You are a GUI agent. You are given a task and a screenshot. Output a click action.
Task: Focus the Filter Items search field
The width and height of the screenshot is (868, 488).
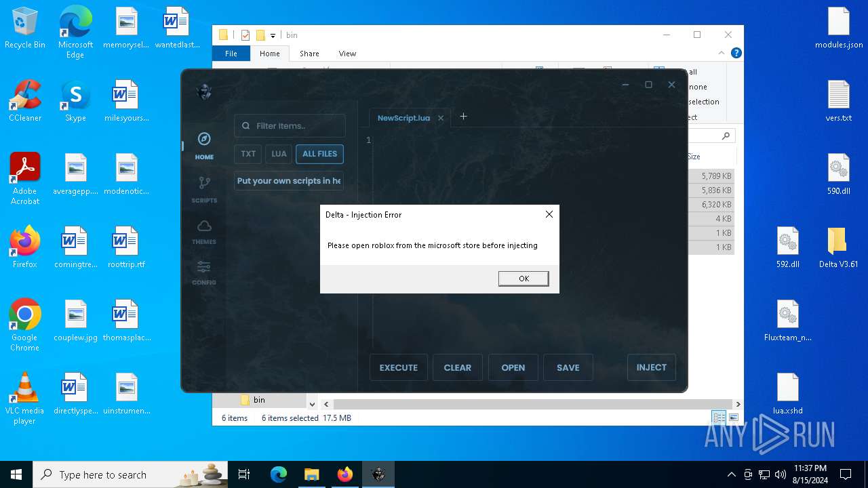(x=290, y=125)
